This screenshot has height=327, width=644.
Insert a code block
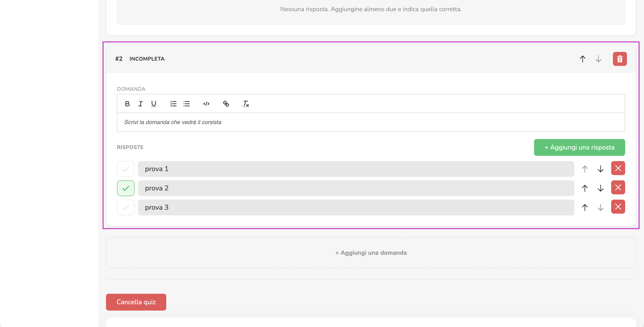point(206,104)
